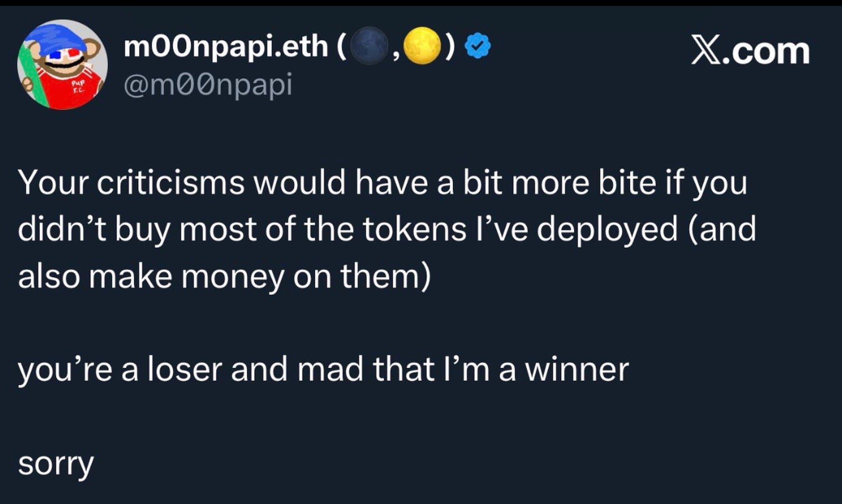Click the word "money" in the tweet
The width and height of the screenshot is (842, 504).
tap(233, 277)
